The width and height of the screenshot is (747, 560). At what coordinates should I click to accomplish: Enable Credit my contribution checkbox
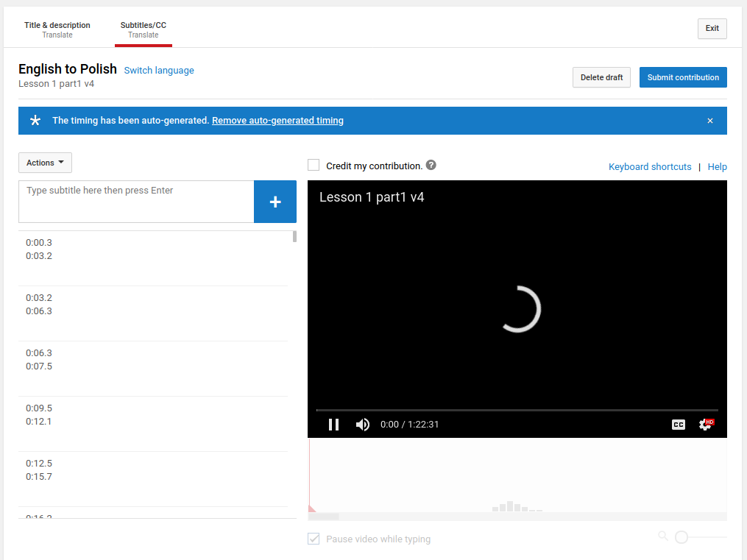(314, 166)
